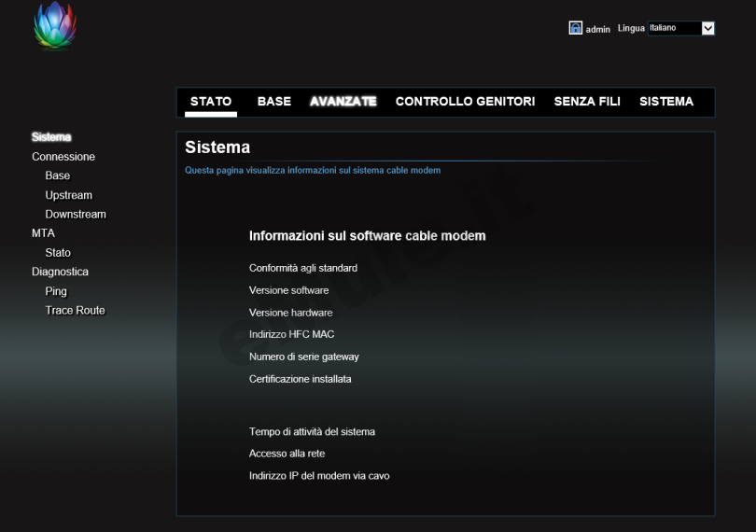The image size is (756, 532).
Task: Click 'Versione software' label
Action: pyautogui.click(x=288, y=290)
